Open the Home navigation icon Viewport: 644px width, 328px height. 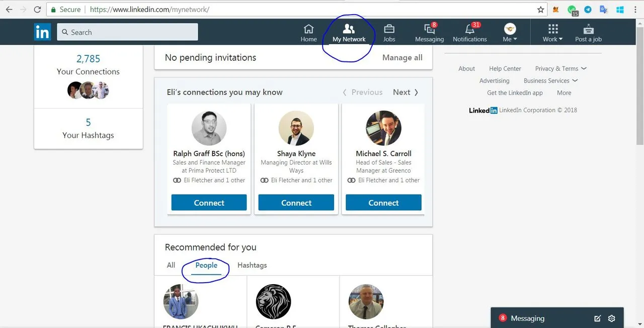coord(308,33)
